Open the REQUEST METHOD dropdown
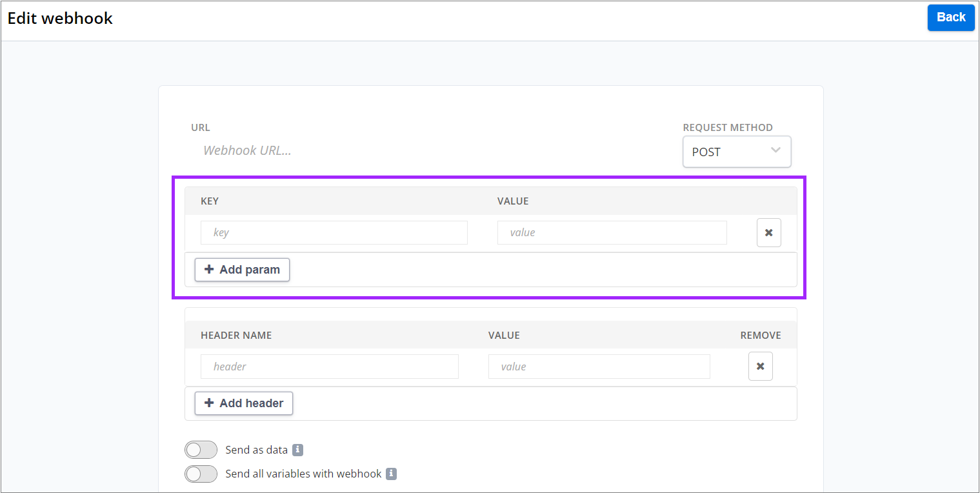The width and height of the screenshot is (980, 493). click(x=737, y=151)
